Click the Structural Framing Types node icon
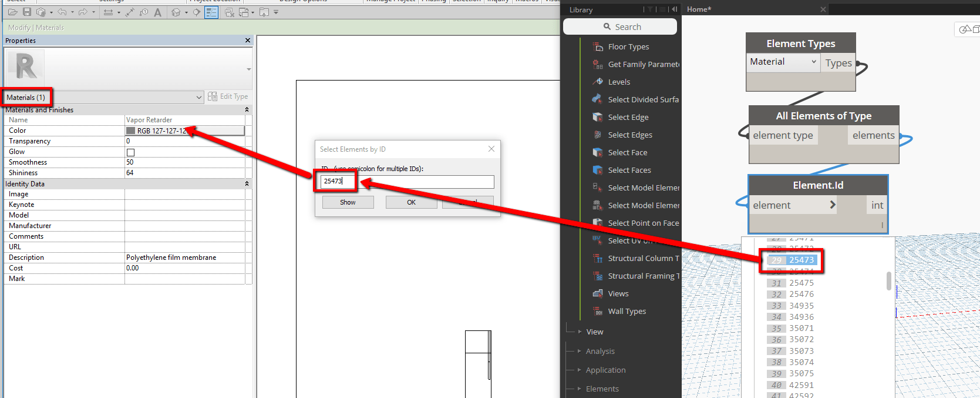 tap(598, 276)
